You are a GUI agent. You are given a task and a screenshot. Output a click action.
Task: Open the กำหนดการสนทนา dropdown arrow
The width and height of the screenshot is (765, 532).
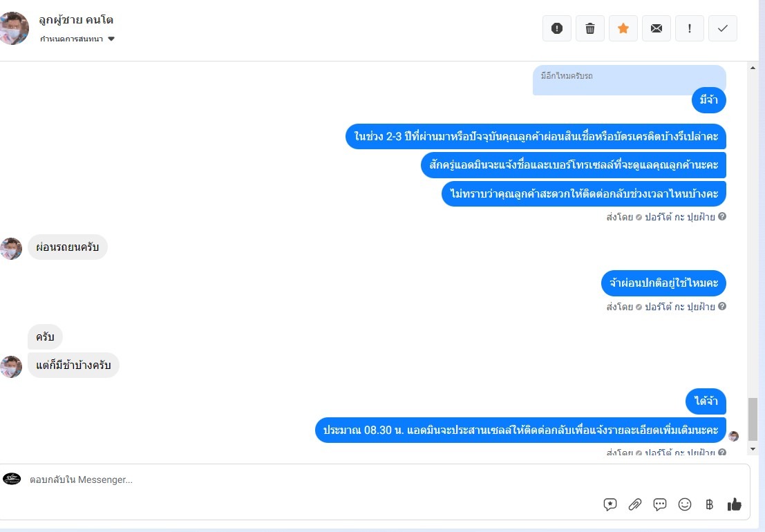point(111,39)
